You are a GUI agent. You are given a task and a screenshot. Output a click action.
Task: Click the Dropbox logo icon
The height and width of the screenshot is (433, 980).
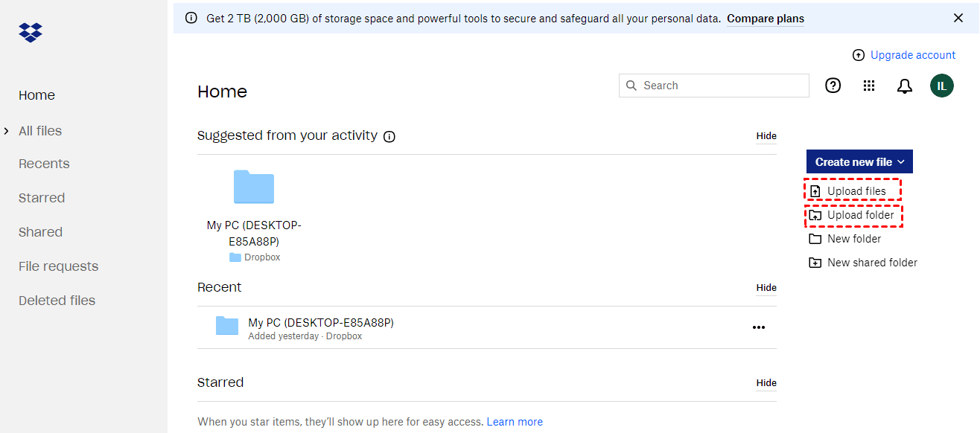tap(31, 33)
